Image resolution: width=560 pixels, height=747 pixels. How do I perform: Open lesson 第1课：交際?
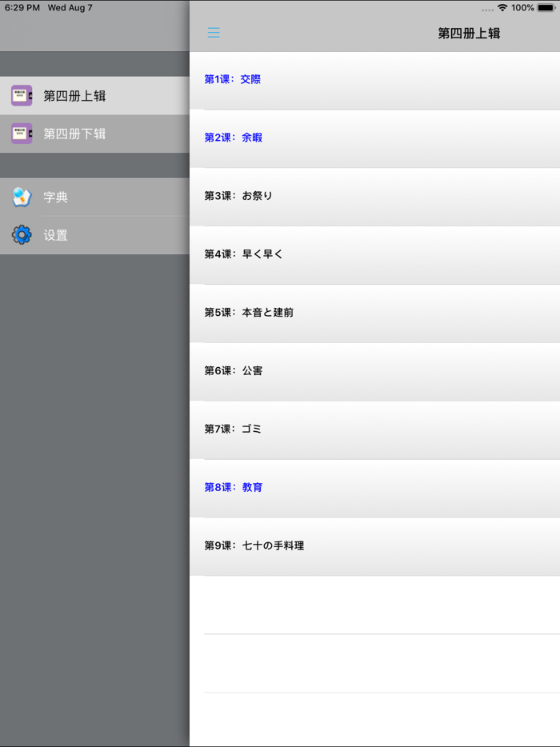[374, 81]
